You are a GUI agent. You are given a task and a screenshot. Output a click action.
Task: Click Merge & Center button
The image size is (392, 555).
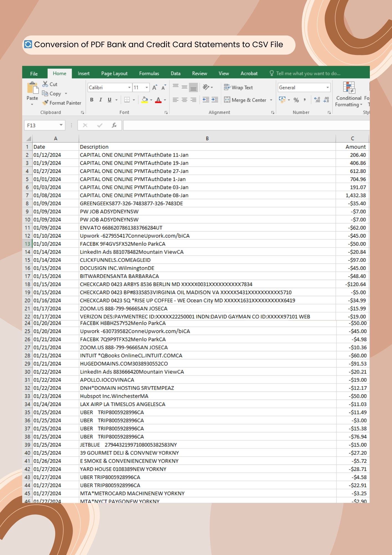point(245,100)
